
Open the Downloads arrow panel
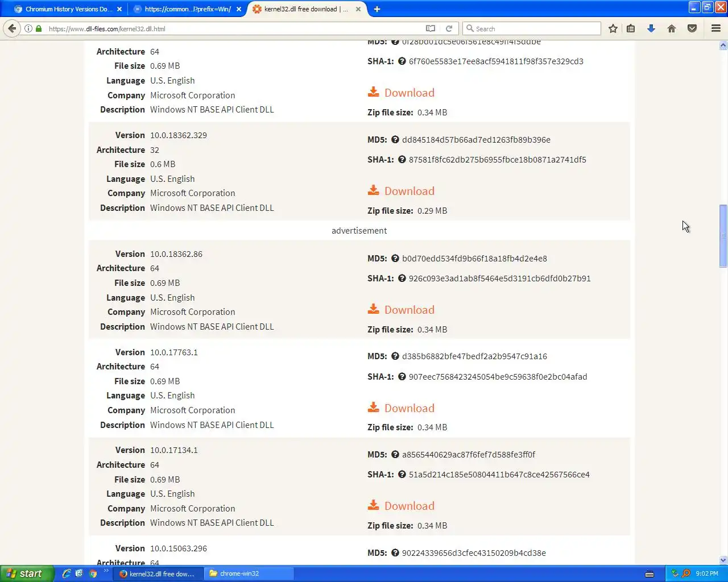pyautogui.click(x=651, y=28)
